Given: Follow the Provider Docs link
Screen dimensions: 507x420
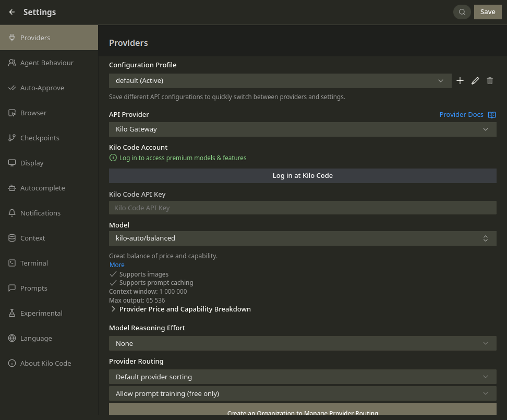Looking at the screenshot, I should 461,114.
